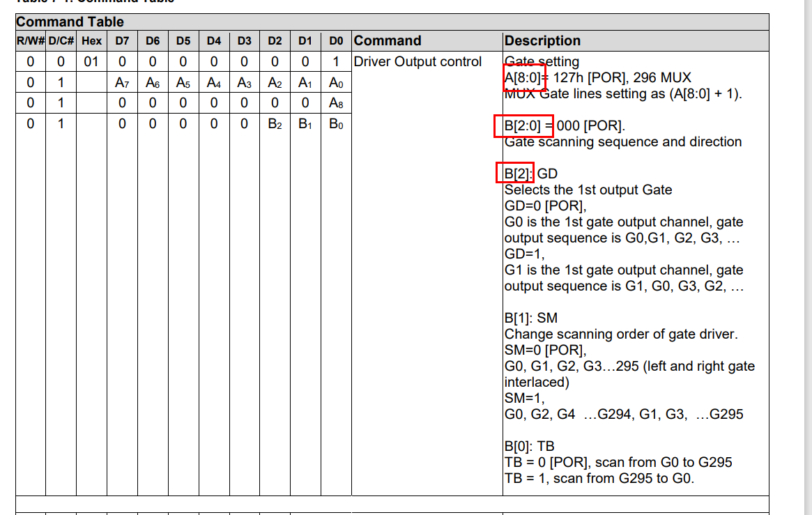This screenshot has width=812, height=515.
Task: Click the "D6" column header
Action: coord(153,41)
